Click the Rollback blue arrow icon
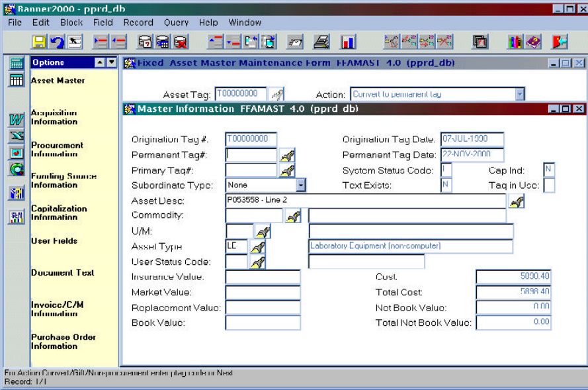The image size is (588, 390). point(57,42)
